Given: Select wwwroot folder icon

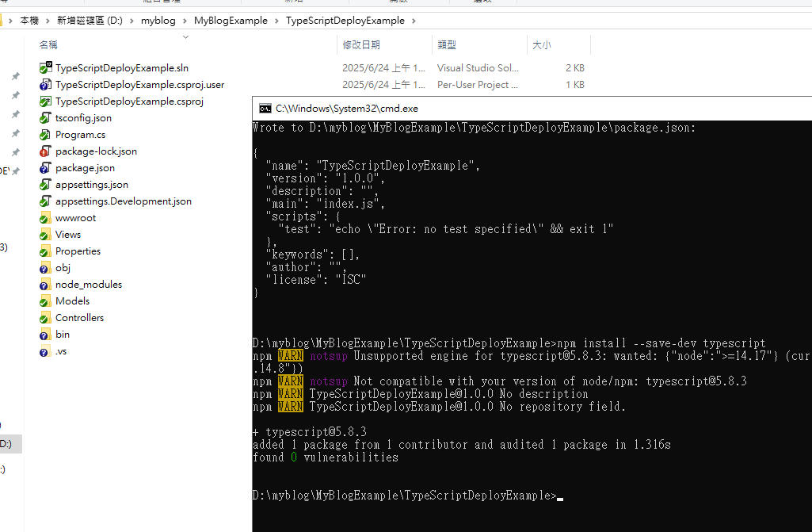Looking at the screenshot, I should 46,218.
